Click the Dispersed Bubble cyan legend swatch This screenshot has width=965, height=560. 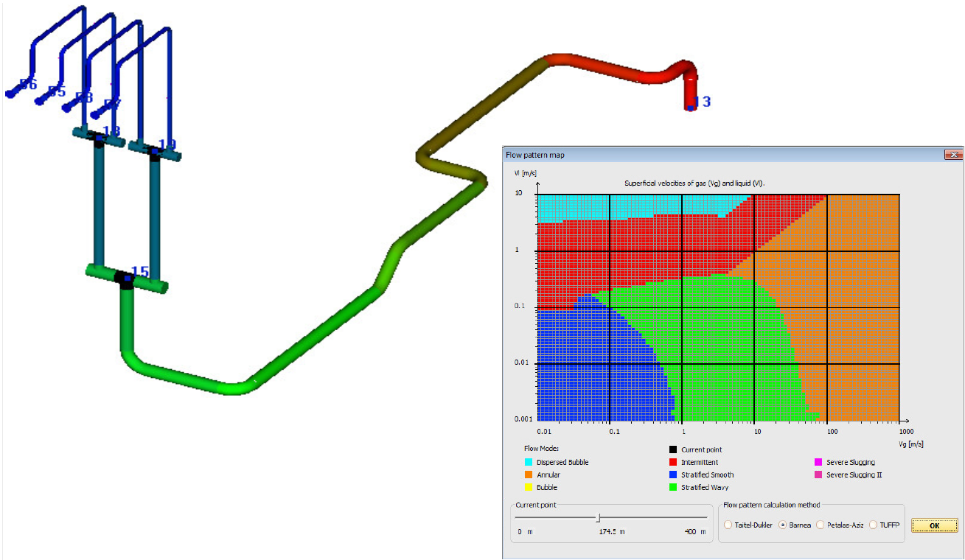pos(528,462)
